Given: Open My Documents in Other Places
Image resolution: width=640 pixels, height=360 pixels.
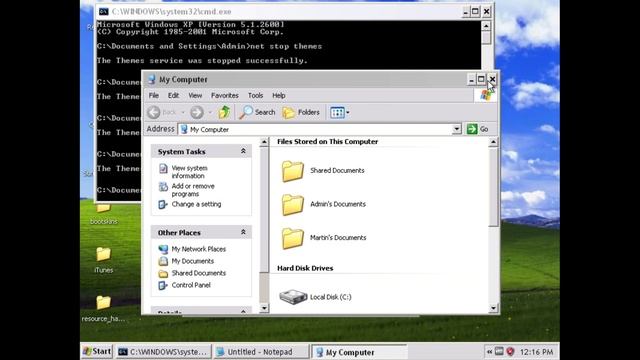Looking at the screenshot, I should coord(193,261).
